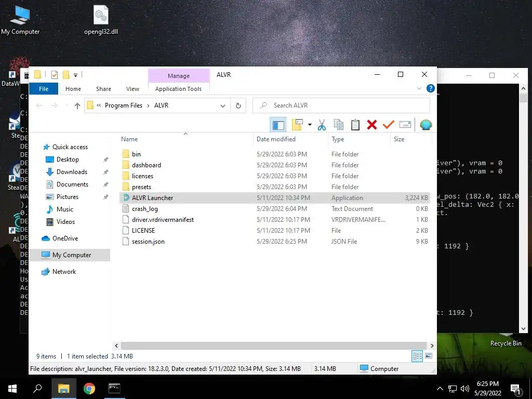532x399 pixels.
Task: Select the LICENSE file
Action: pos(275,230)
